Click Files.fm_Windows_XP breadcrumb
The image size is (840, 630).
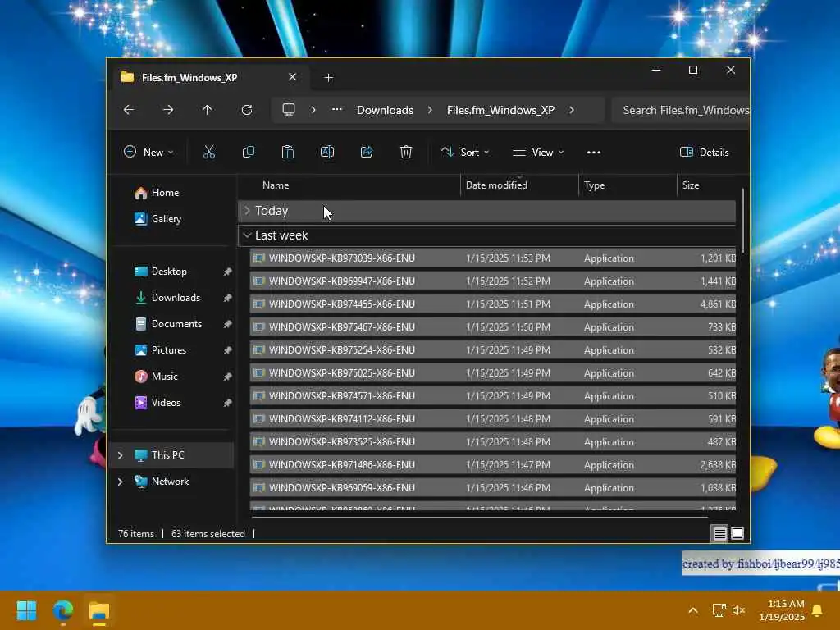click(500, 110)
